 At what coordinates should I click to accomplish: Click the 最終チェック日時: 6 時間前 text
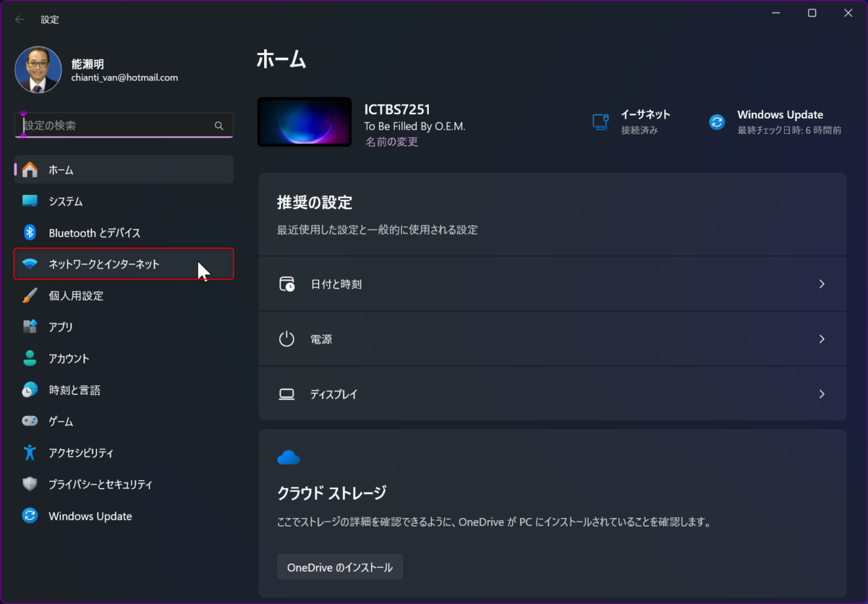click(x=789, y=131)
